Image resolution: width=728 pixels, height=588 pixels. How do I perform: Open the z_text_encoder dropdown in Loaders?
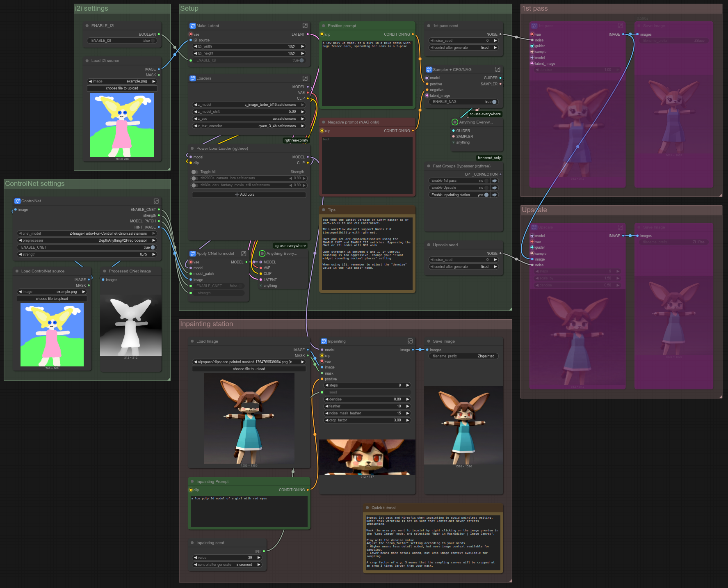click(249, 126)
